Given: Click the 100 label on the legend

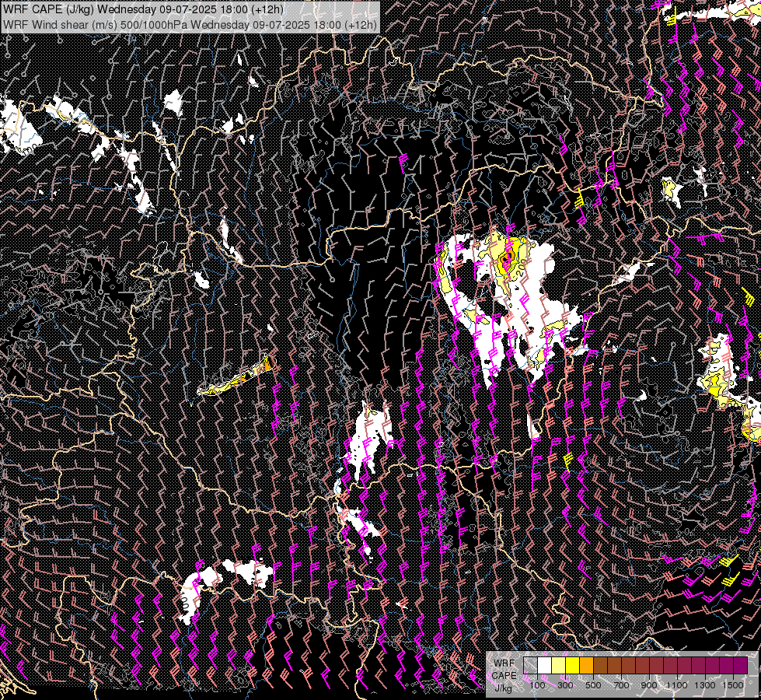Looking at the screenshot, I should point(537,685).
